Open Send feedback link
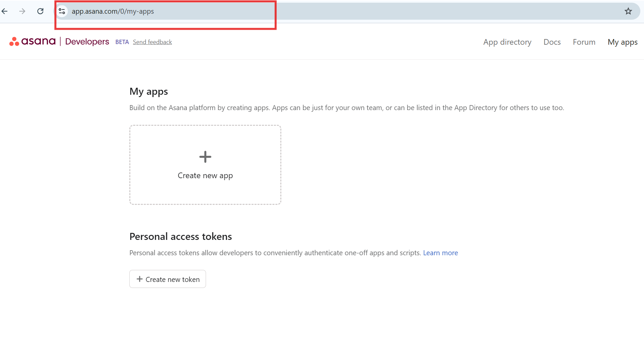This screenshot has width=644, height=363. pyautogui.click(x=152, y=42)
